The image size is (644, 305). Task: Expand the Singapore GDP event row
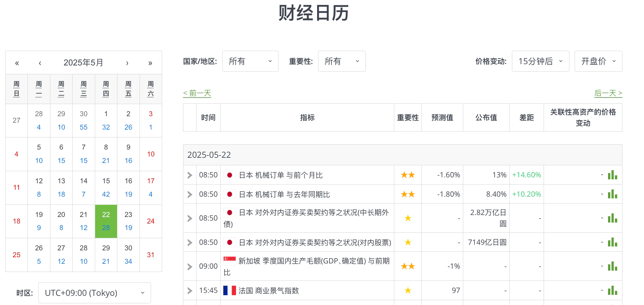[189, 266]
